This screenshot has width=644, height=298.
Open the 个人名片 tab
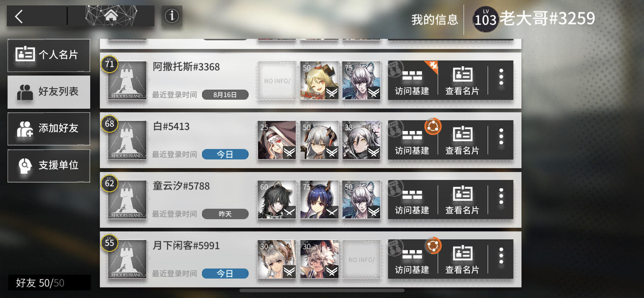pos(49,55)
